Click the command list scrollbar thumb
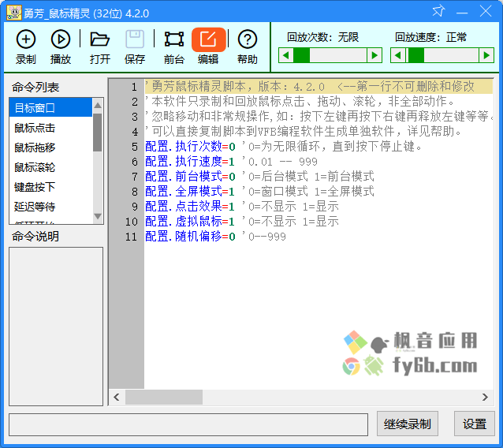 pos(98,133)
